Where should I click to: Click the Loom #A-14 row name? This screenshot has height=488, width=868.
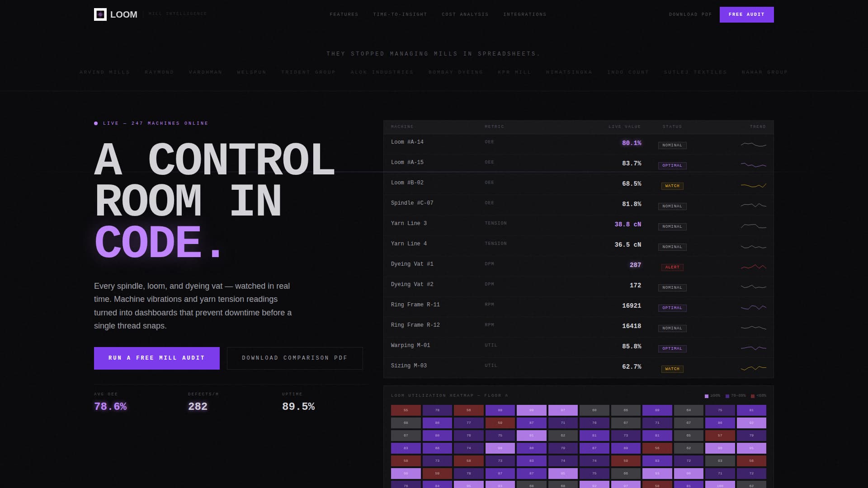click(407, 142)
